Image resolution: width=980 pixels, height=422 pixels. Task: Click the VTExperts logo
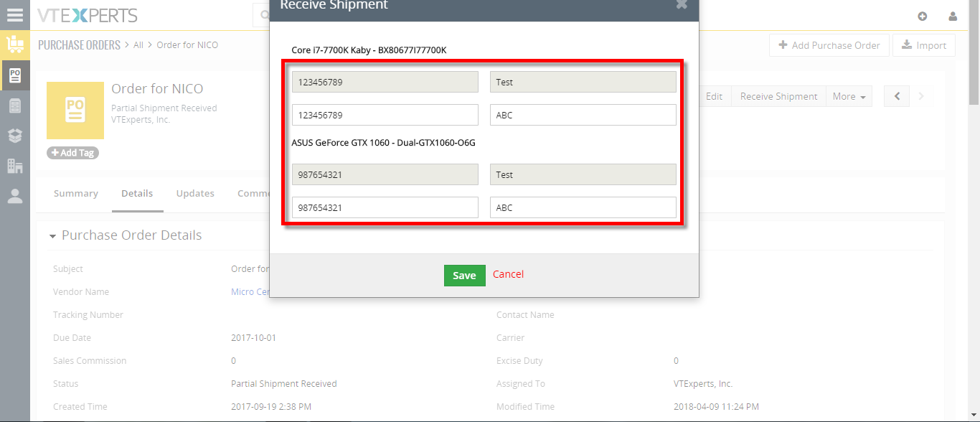87,15
